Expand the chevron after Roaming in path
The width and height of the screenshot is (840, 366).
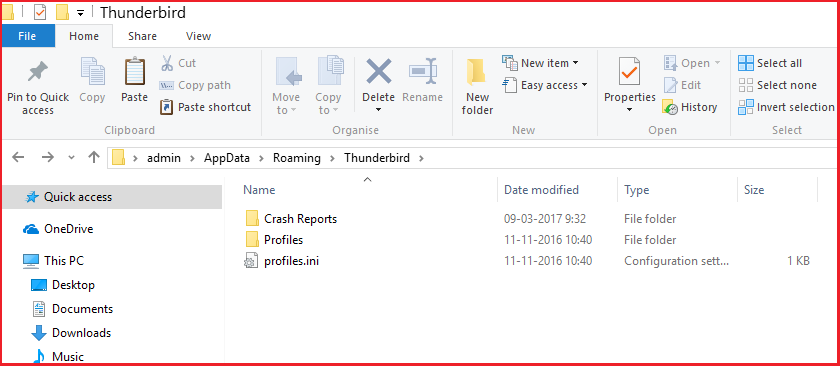[332, 158]
